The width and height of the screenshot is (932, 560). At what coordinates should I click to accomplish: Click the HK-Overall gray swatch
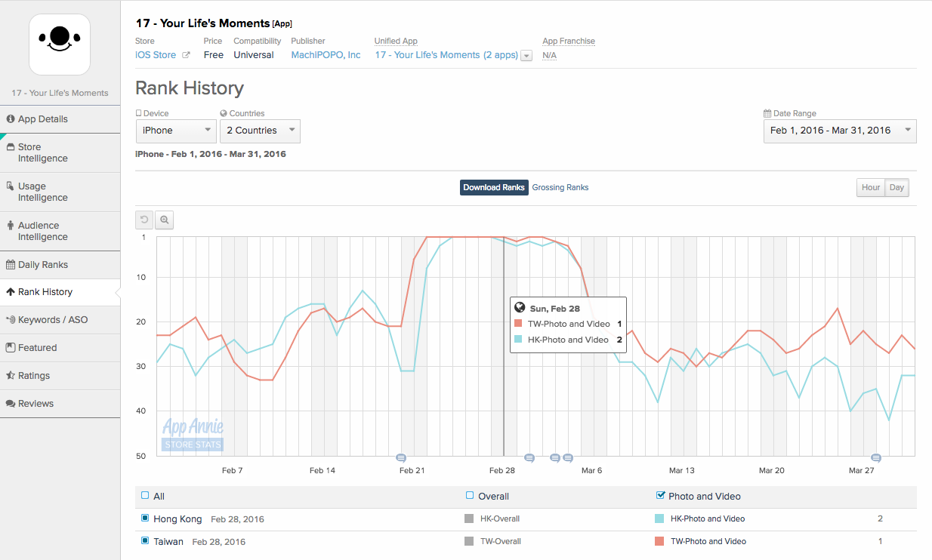coord(469,518)
